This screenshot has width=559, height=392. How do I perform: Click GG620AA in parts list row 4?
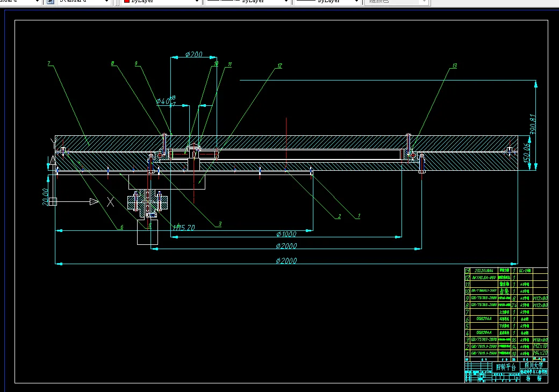click(x=484, y=332)
